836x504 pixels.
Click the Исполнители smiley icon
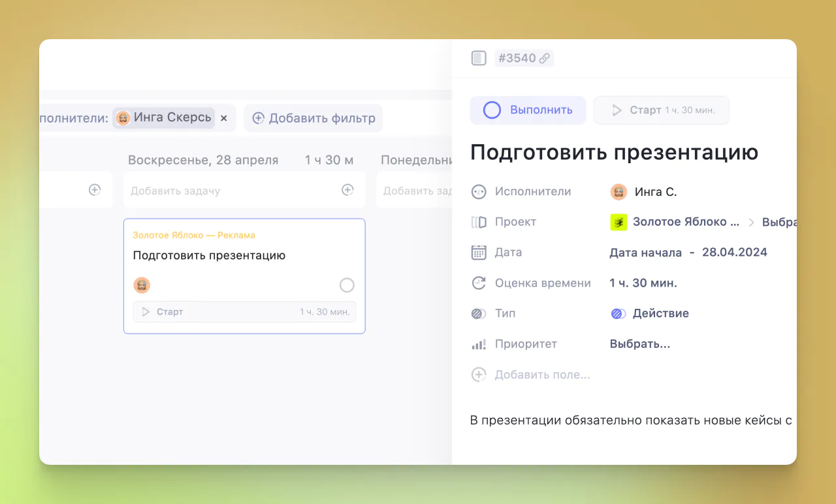point(479,191)
